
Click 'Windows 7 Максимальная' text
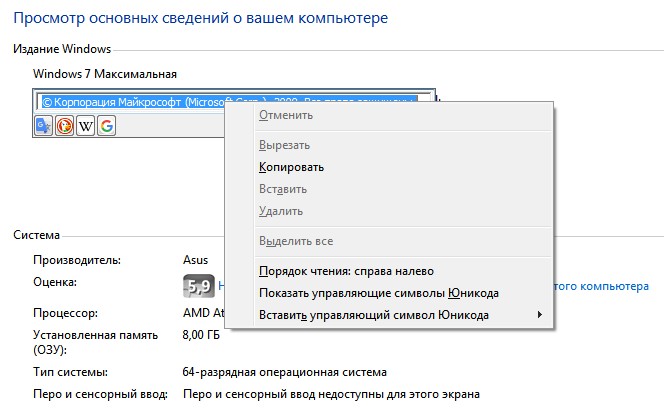point(105,74)
